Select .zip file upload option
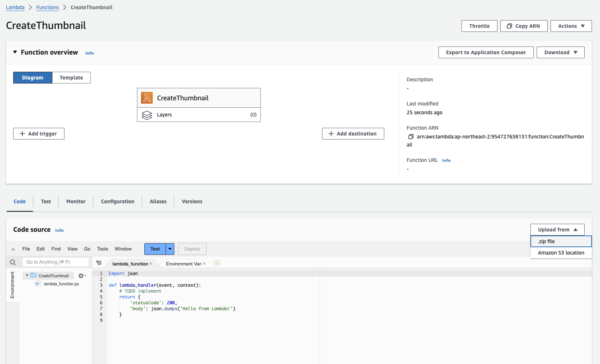Viewport: 600px width, 364px height. pos(561,241)
